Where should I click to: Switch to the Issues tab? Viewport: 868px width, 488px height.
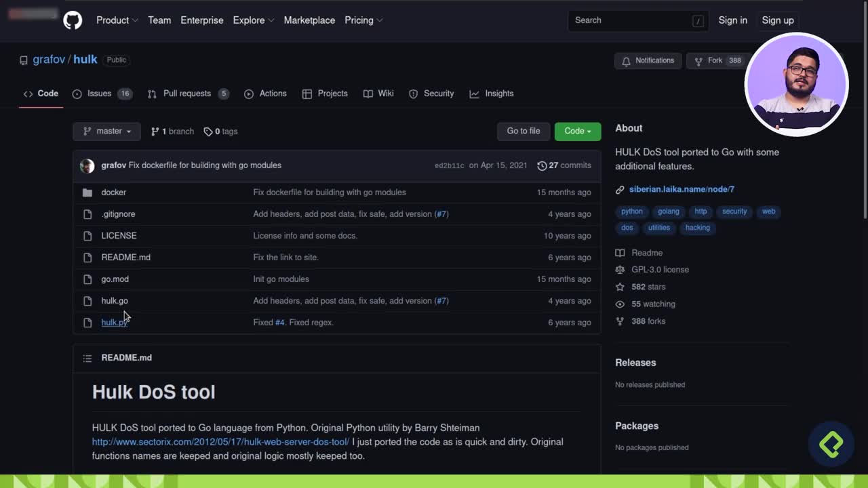[102, 94]
